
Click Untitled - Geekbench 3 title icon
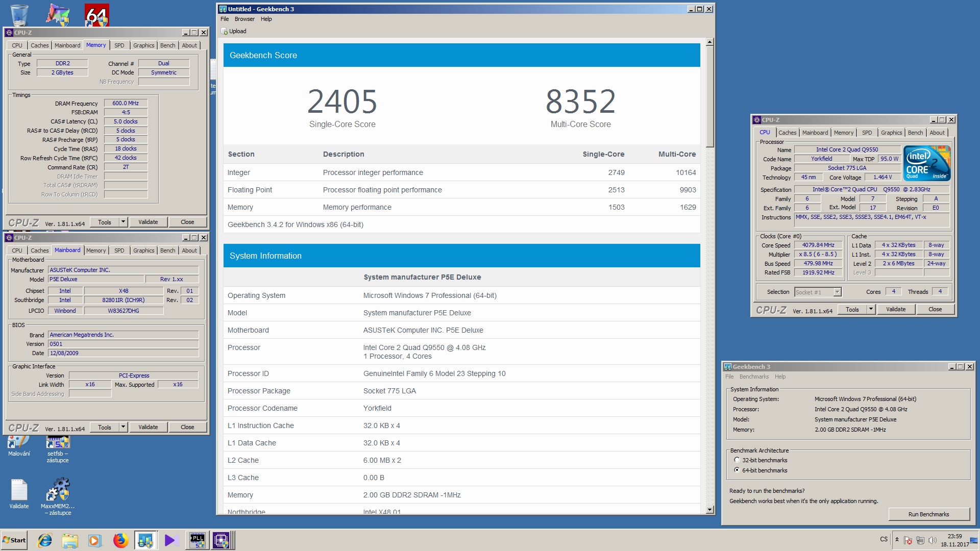(x=223, y=9)
